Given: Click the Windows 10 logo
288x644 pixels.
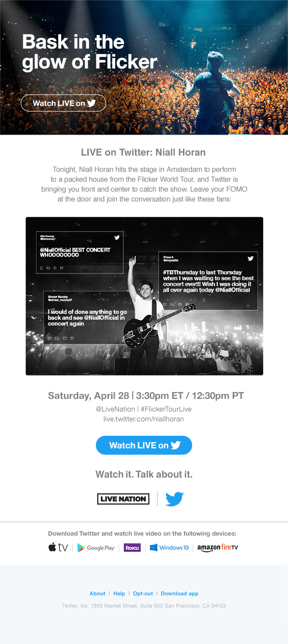Looking at the screenshot, I should pyautogui.click(x=169, y=548).
